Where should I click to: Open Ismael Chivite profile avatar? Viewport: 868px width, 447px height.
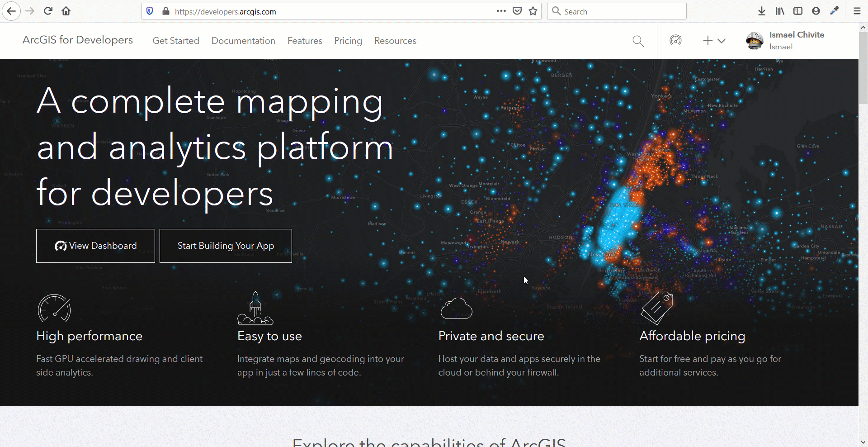point(755,41)
